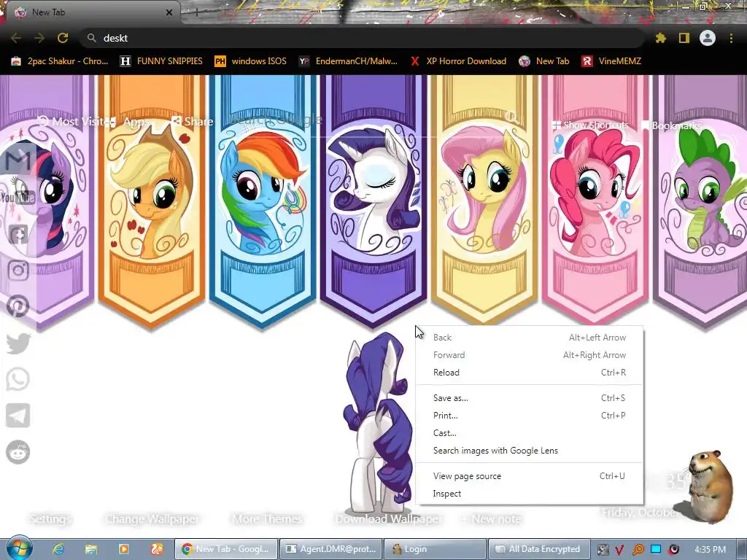Click the forward arrow in the toolbar
The width and height of the screenshot is (747, 560).
coord(39,38)
